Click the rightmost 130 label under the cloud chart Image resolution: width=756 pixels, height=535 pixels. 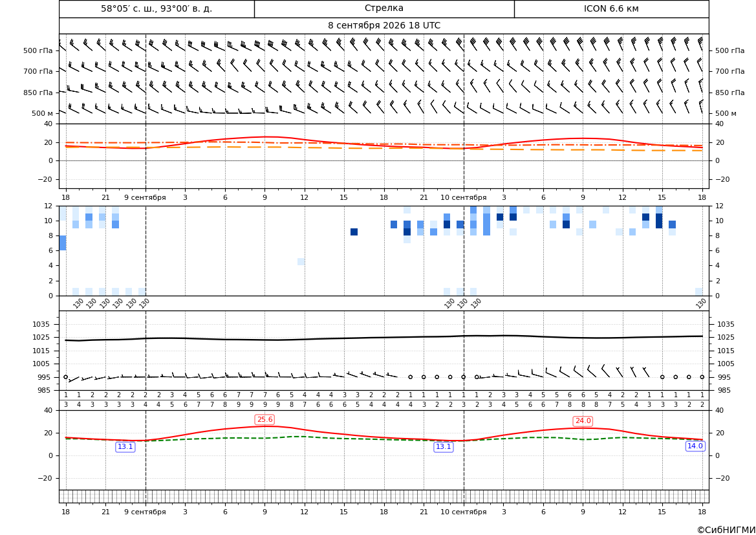point(701,303)
